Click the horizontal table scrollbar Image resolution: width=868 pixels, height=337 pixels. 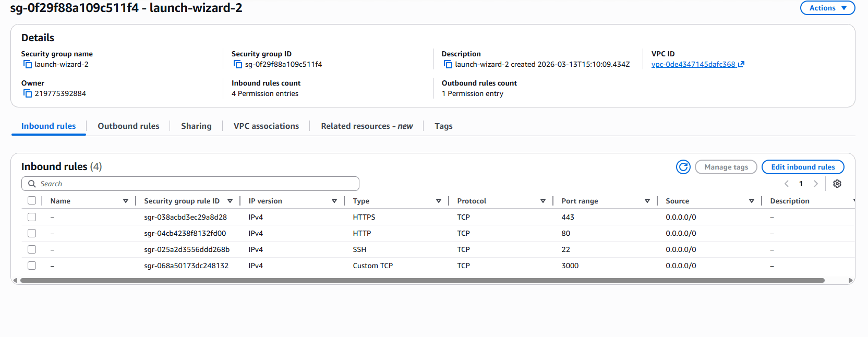pyautogui.click(x=423, y=281)
